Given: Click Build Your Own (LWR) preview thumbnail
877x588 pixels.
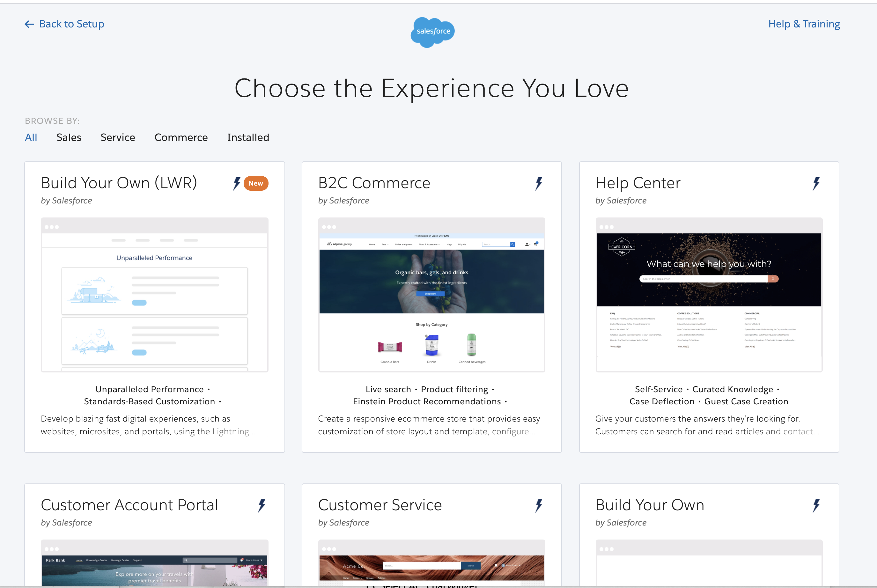Looking at the screenshot, I should 154,295.
